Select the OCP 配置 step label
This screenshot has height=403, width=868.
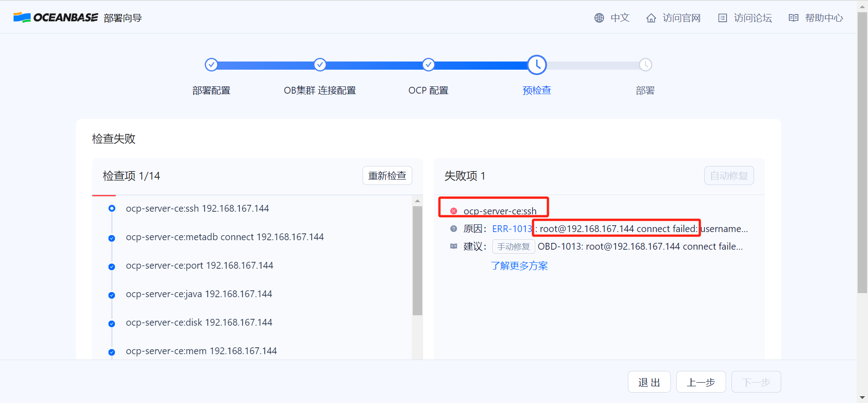(x=429, y=90)
